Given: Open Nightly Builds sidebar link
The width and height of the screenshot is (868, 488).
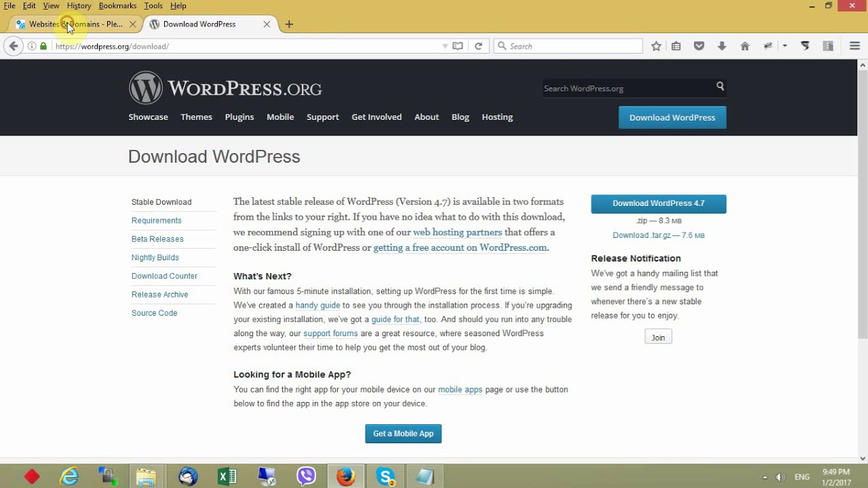Looking at the screenshot, I should 155,258.
